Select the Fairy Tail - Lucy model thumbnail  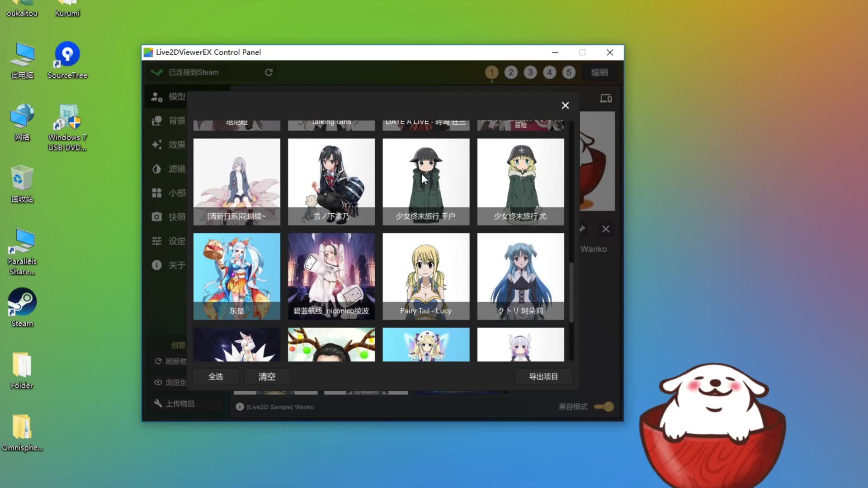[426, 276]
